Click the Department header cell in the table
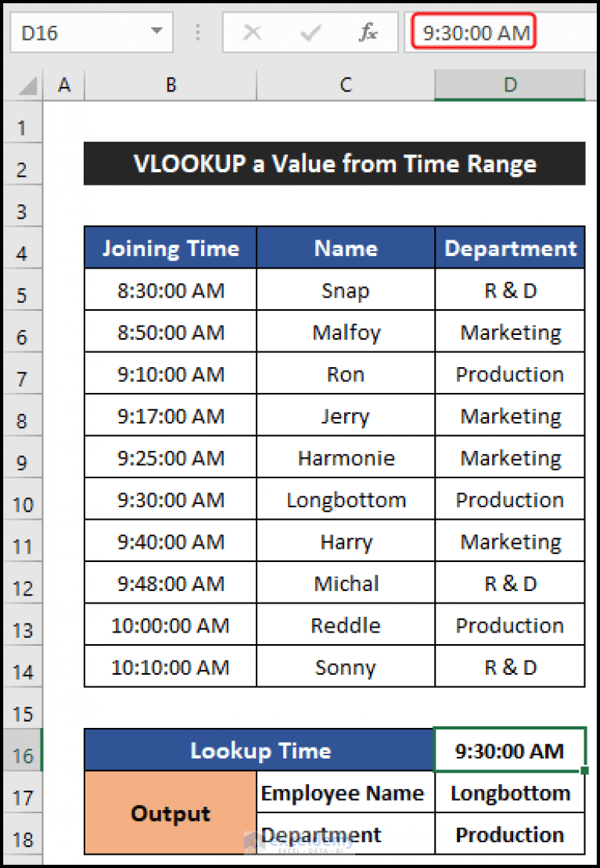 pyautogui.click(x=509, y=248)
